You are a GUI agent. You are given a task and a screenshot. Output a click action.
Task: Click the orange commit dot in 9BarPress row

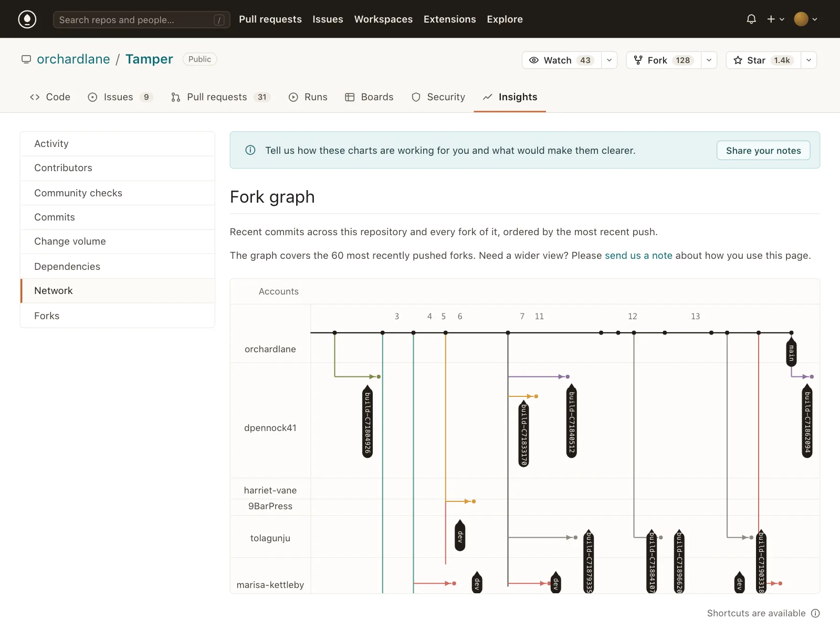point(474,502)
